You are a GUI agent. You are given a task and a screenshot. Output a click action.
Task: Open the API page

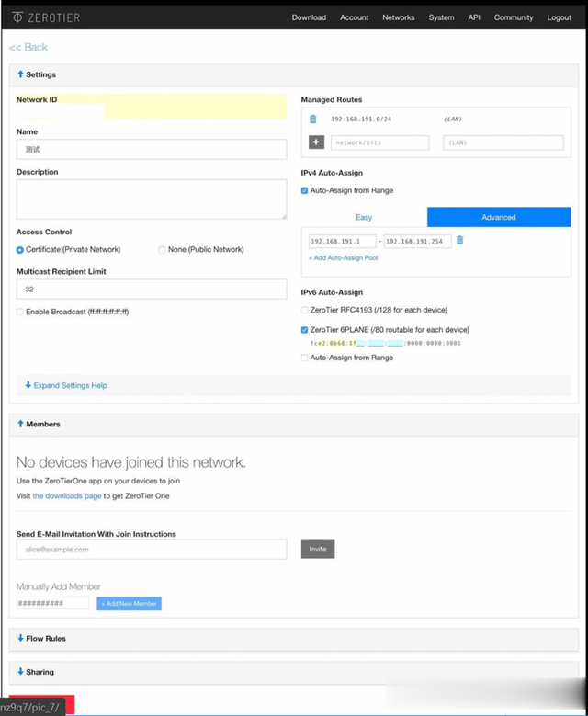coord(474,17)
